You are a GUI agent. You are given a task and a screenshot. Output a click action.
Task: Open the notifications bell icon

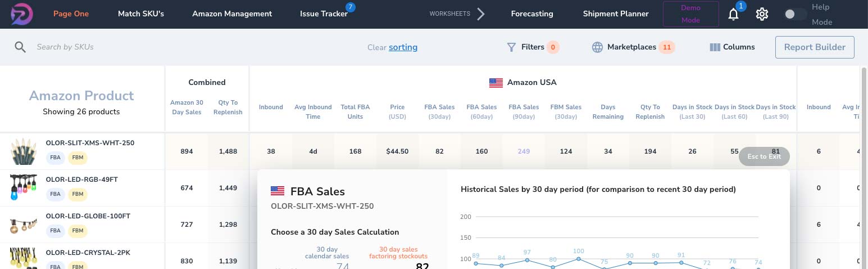point(733,14)
